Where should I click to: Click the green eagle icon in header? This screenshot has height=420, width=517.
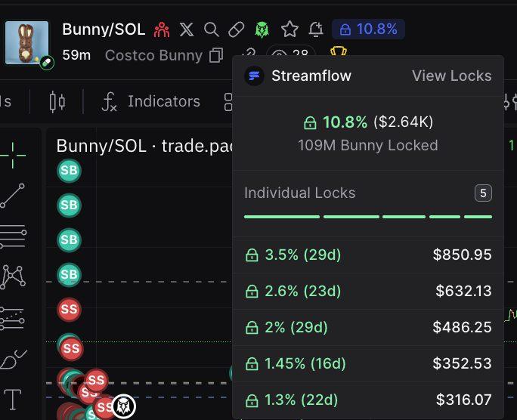coord(262,29)
